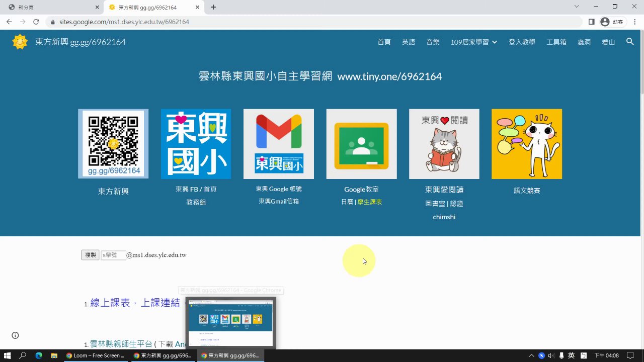Open Microsoft Edge from taskbar
Screen dimensions: 644x362
(x=39, y=355)
